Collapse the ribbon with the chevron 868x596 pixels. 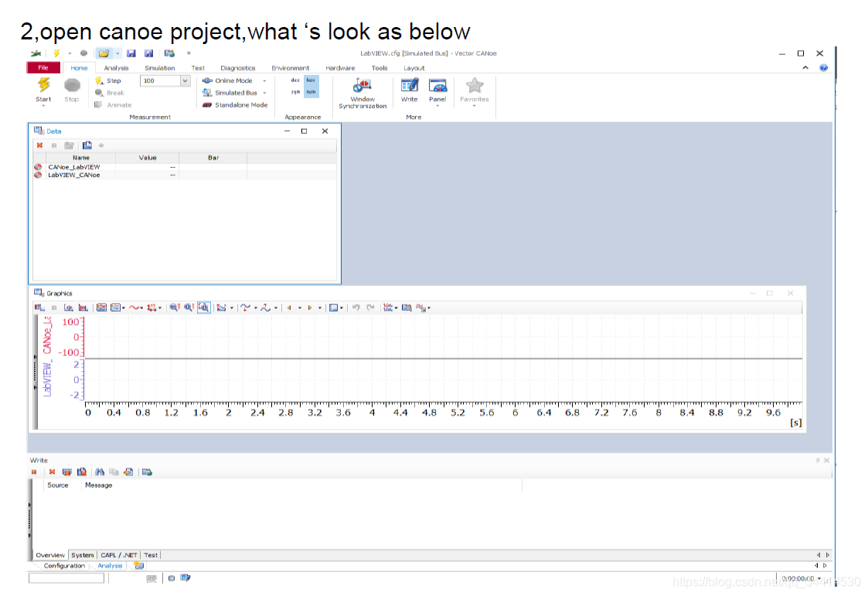pos(805,67)
